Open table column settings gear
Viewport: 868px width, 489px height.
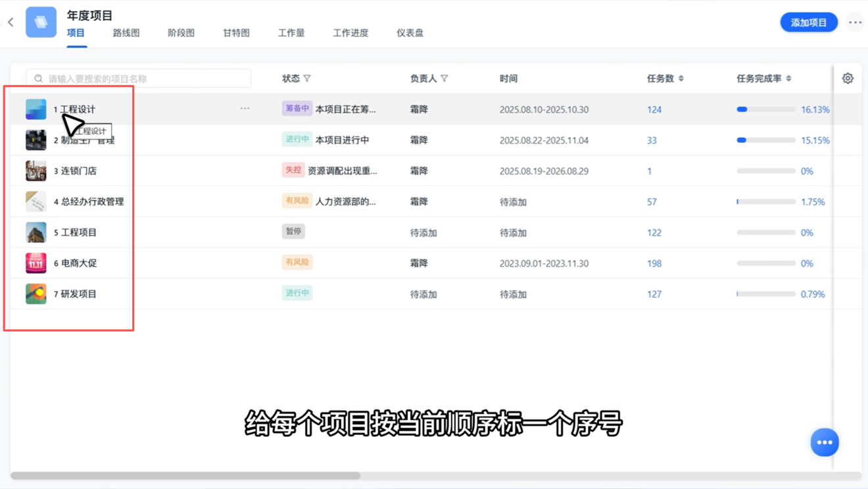(848, 78)
